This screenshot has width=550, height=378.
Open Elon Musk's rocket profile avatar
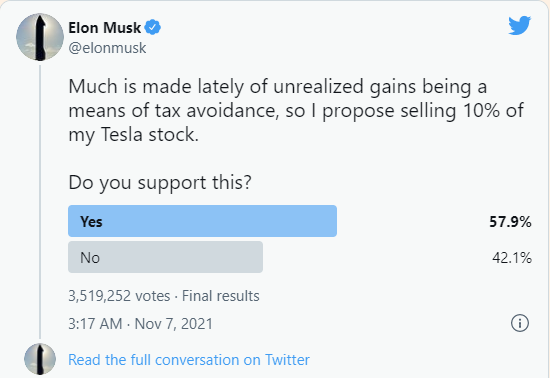pyautogui.click(x=40, y=37)
